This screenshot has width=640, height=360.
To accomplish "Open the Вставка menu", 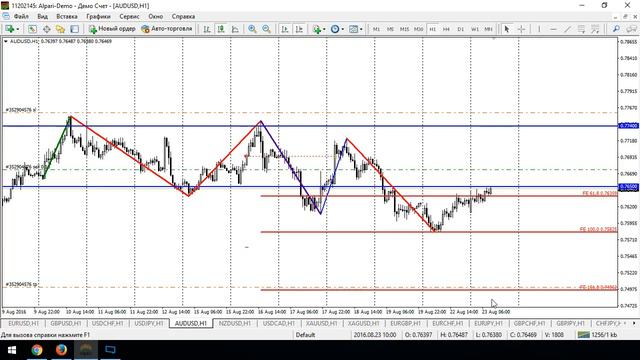I will [67, 17].
